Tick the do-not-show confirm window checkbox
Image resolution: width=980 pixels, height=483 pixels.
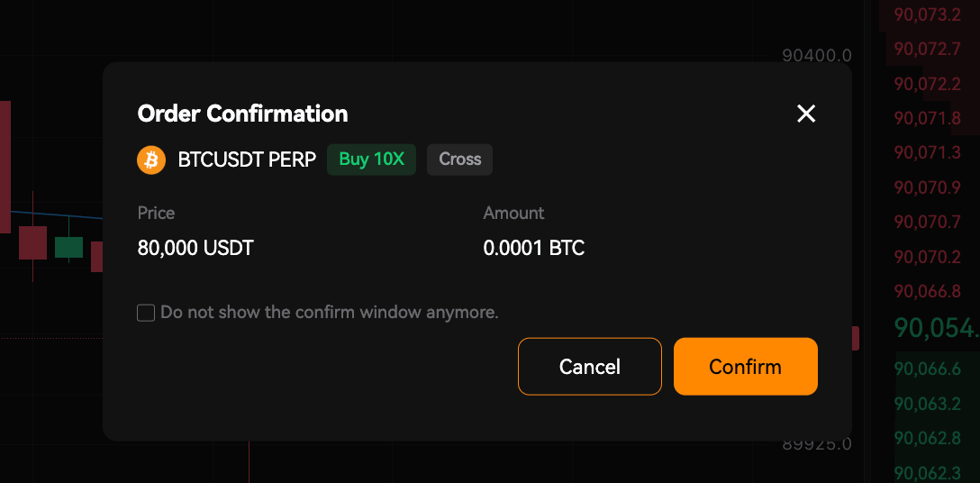click(146, 313)
